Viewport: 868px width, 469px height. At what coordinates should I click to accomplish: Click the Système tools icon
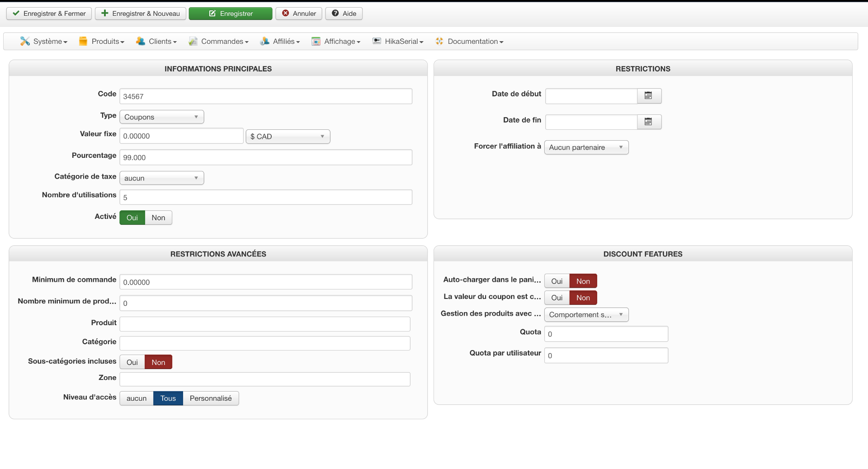[25, 41]
